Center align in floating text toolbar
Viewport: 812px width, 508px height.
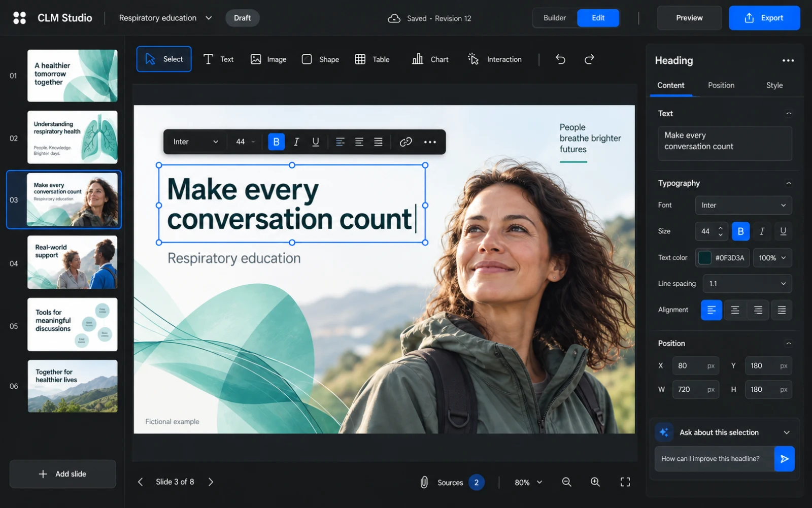(359, 142)
